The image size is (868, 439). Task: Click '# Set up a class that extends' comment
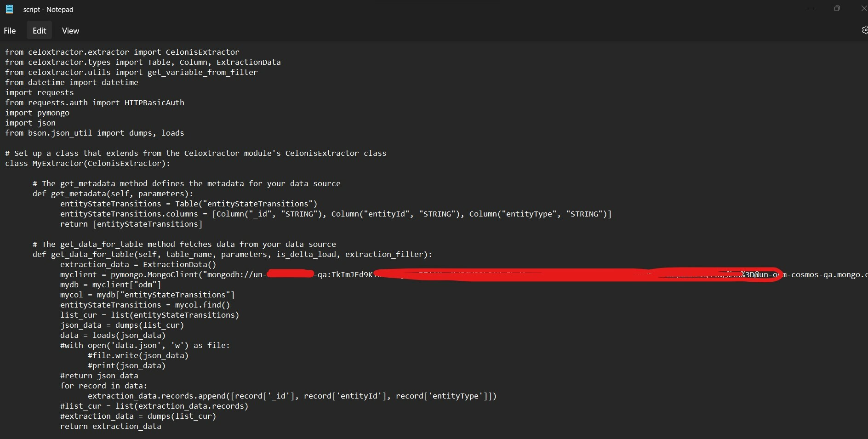coord(196,153)
